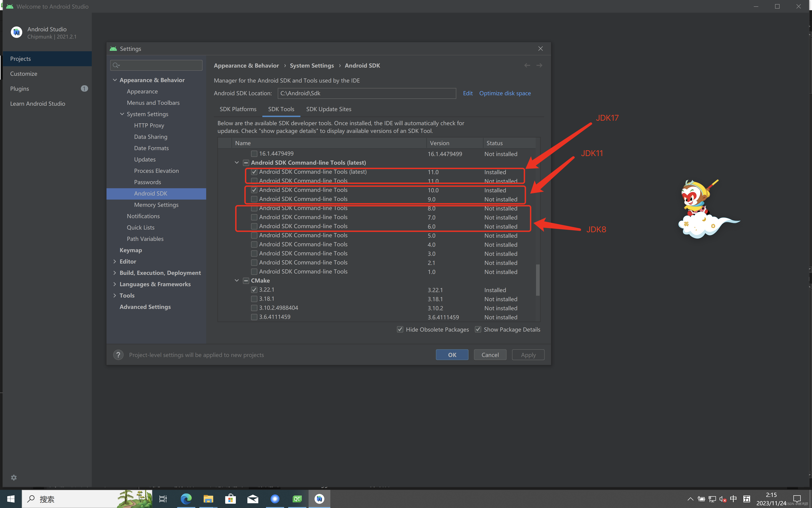Click the OK button
This screenshot has height=508, width=812.
(452, 355)
